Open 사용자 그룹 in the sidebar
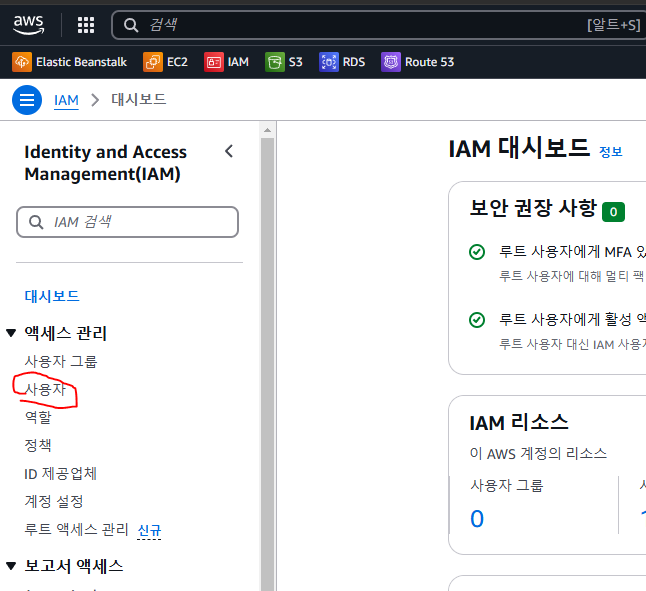The width and height of the screenshot is (646, 591). click(61, 361)
